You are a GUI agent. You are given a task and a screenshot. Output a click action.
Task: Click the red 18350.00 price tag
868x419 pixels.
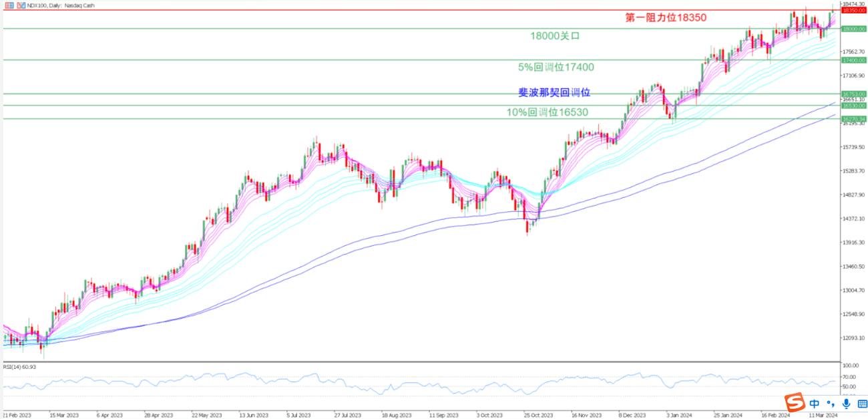[853, 11]
